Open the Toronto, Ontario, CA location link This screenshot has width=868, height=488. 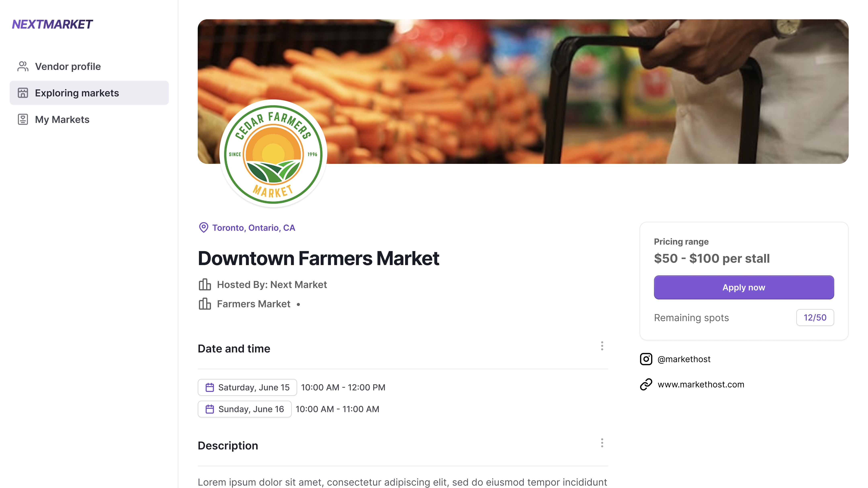point(253,227)
